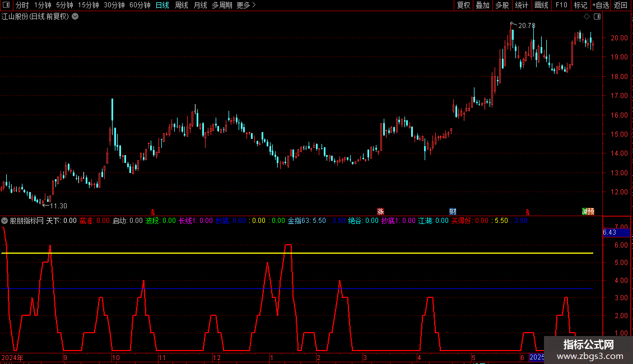
Task: Open dropdown beside 股朋指标网 indicator name
Action: (x=4, y=221)
